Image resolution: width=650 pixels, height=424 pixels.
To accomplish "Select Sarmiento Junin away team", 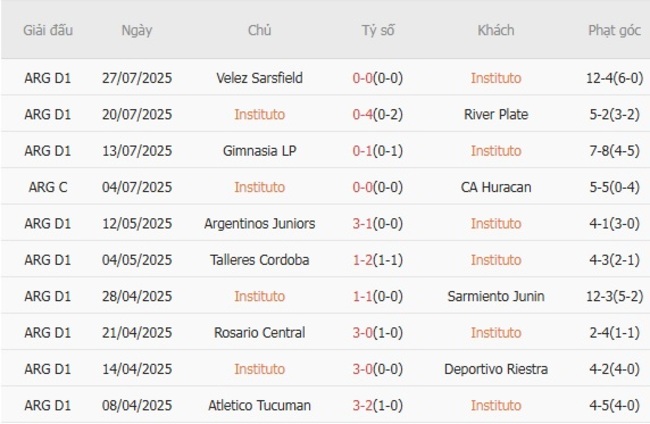I will pyautogui.click(x=496, y=296).
